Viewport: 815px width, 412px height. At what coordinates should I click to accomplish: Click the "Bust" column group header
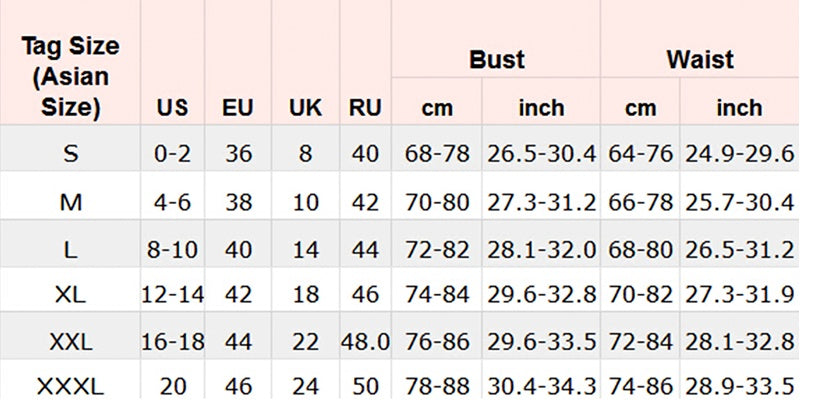(496, 59)
